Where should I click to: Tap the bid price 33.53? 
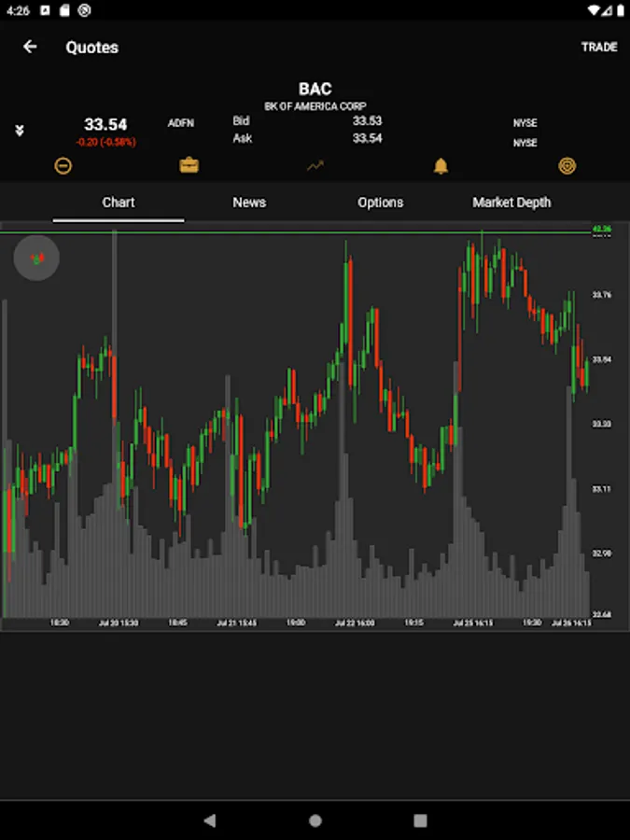(x=367, y=120)
